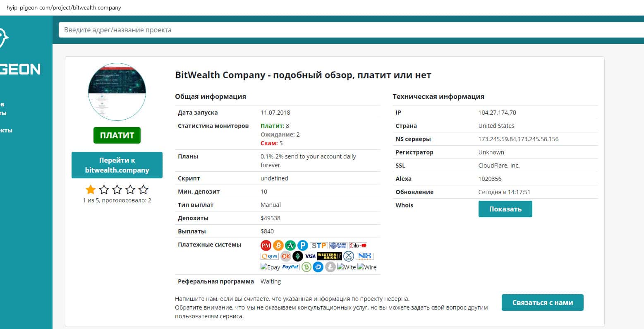
Task: Click the XRP Ripple payment icon
Action: coord(349,256)
